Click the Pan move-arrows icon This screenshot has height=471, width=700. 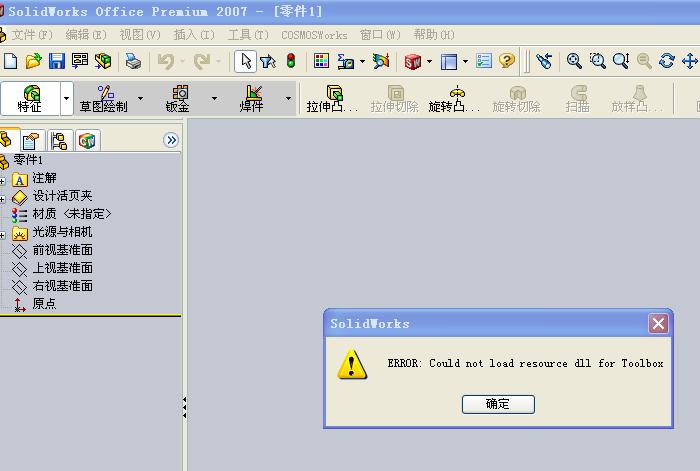pyautogui.click(x=690, y=61)
